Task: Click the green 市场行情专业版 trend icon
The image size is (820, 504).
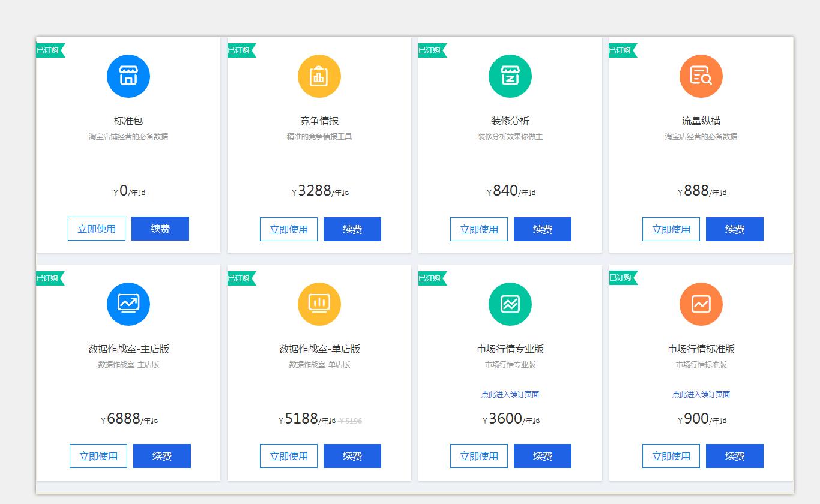Action: coord(510,304)
